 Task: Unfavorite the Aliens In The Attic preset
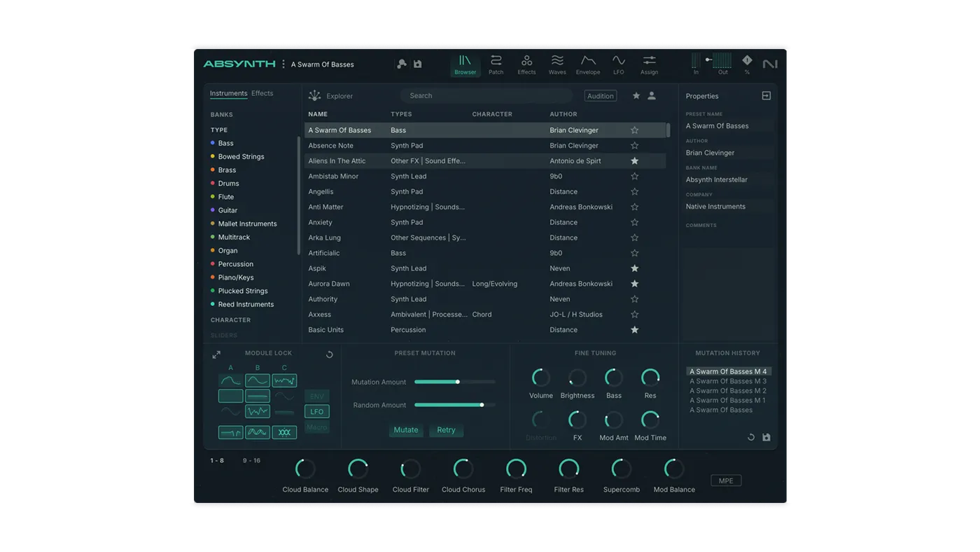point(634,161)
